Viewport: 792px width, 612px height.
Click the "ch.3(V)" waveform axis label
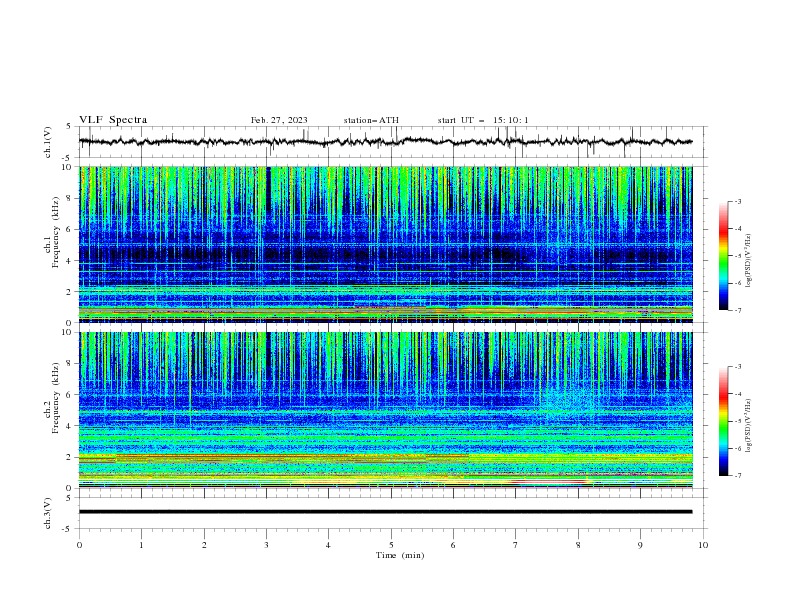pos(48,513)
